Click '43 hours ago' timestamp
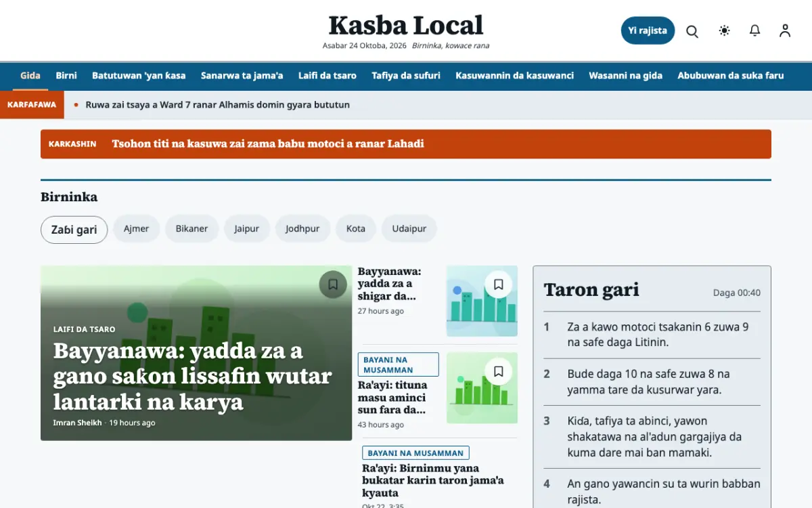 click(x=381, y=425)
